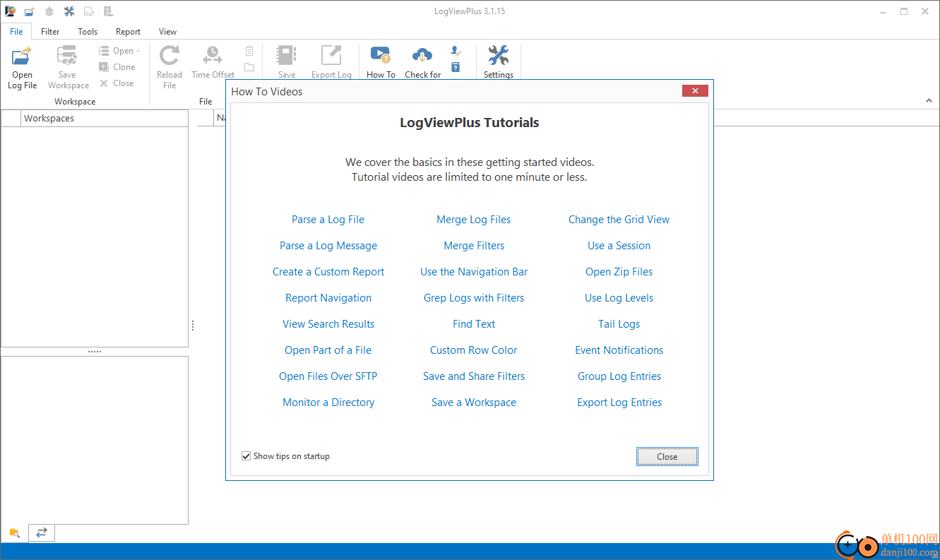Open the View Search Results tutorial
Viewport: 940px width, 560px height.
[328, 324]
